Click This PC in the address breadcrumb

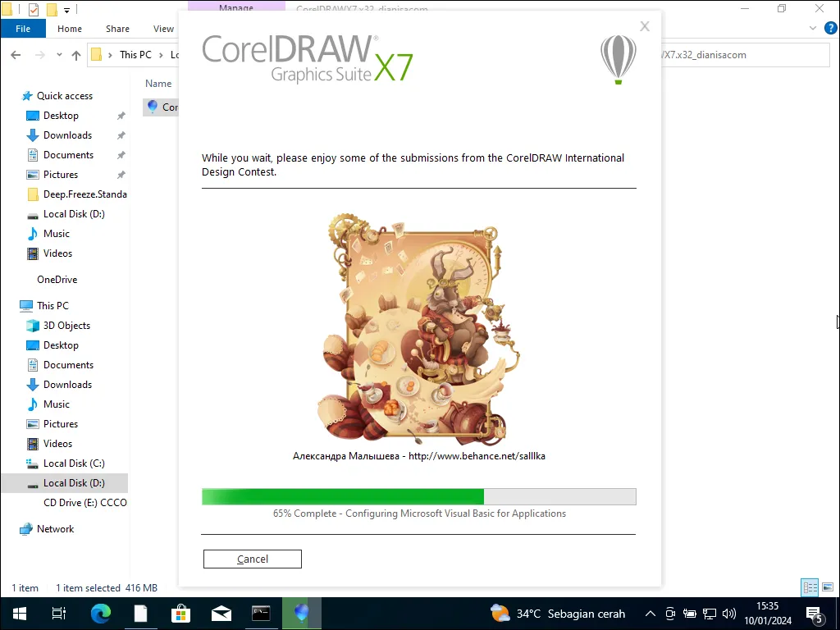(135, 55)
